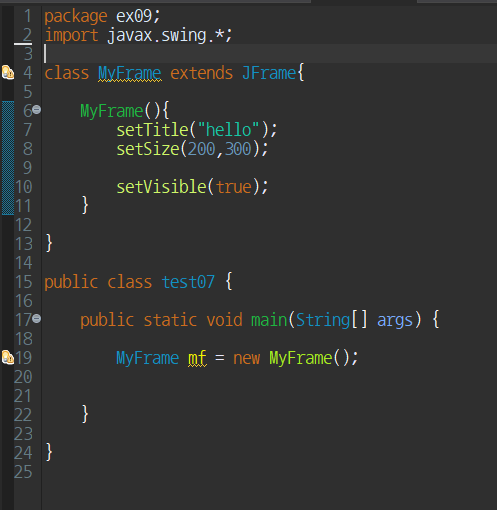Click the warning marker on line 4
This screenshot has width=497, height=510.
click(8, 73)
